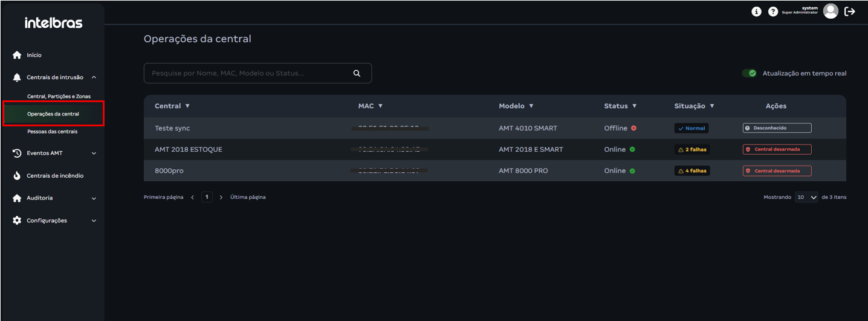Click the Configurações gear icon
868x321 pixels.
pos(17,221)
